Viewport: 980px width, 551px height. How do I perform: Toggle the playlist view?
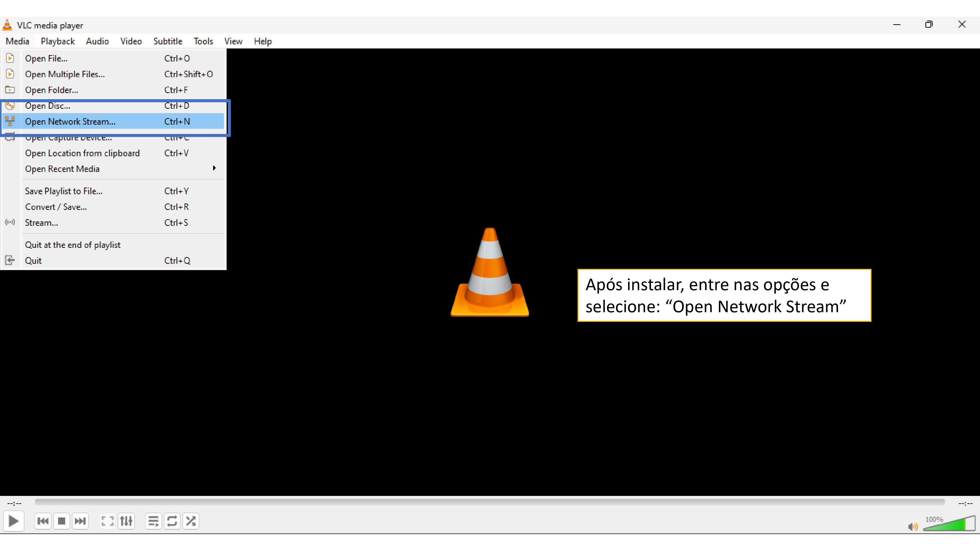[x=153, y=521]
